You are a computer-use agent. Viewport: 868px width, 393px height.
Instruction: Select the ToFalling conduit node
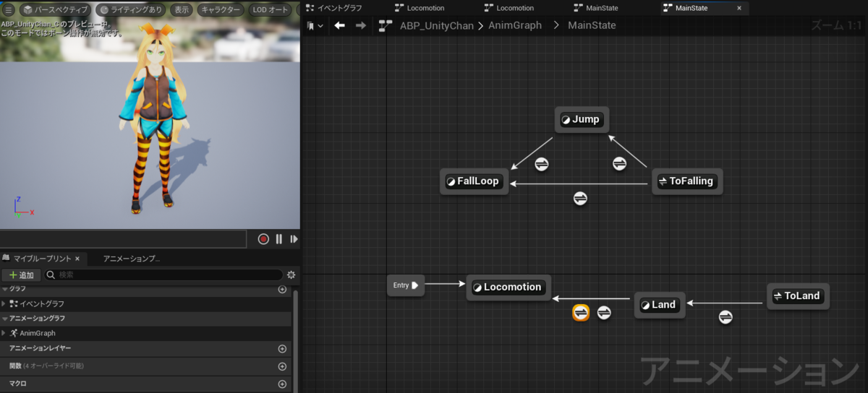coord(686,181)
